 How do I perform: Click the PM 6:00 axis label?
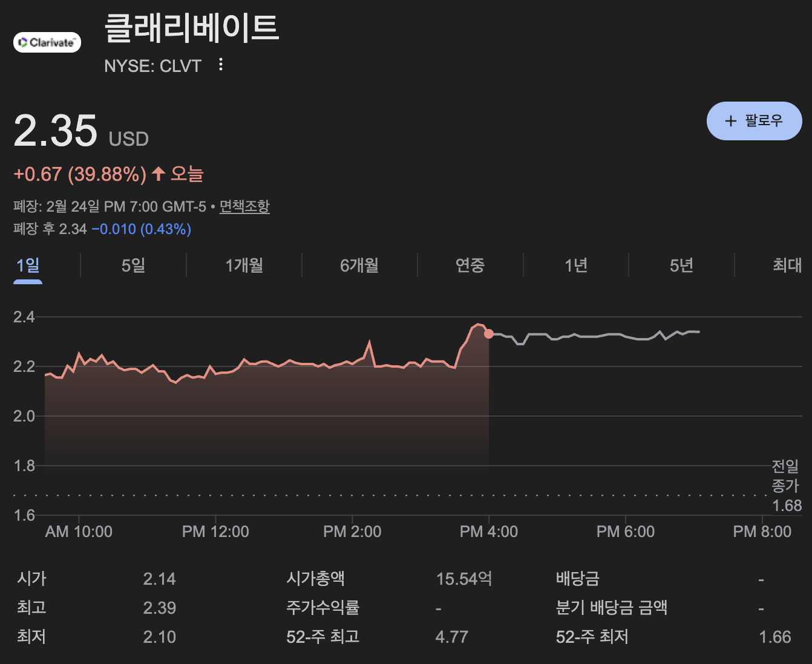626,532
